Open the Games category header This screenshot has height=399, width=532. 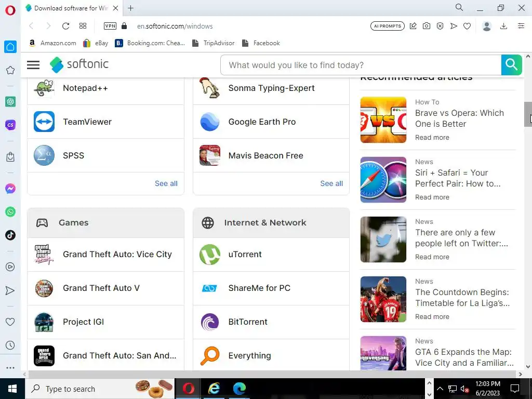(105, 222)
